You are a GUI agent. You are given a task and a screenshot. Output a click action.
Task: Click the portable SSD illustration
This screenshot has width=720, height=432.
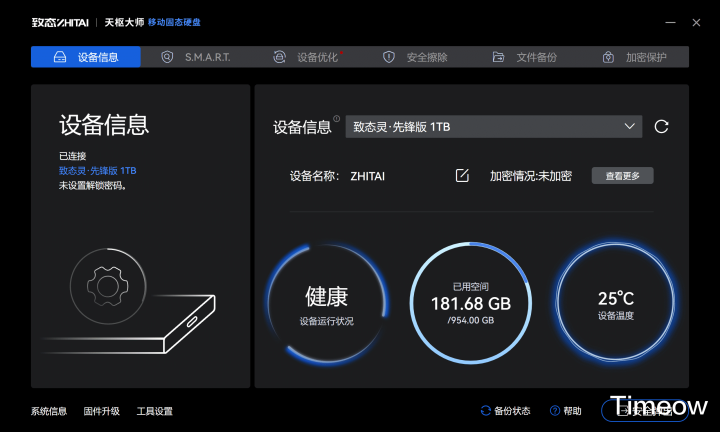click(x=129, y=324)
